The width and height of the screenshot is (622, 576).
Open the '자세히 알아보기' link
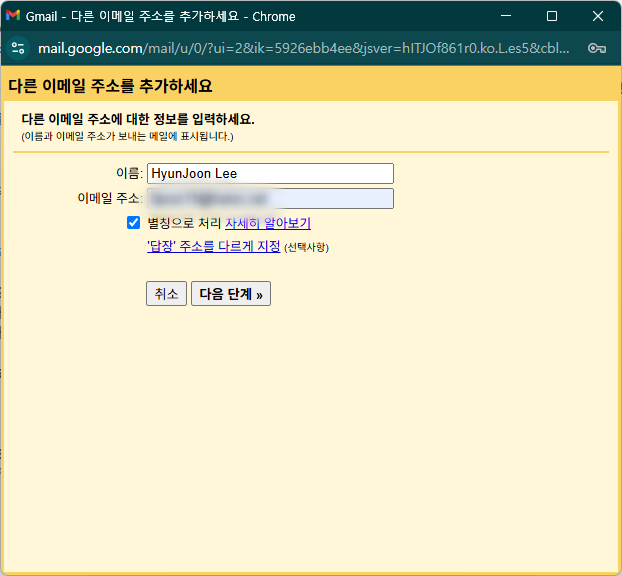pos(268,223)
